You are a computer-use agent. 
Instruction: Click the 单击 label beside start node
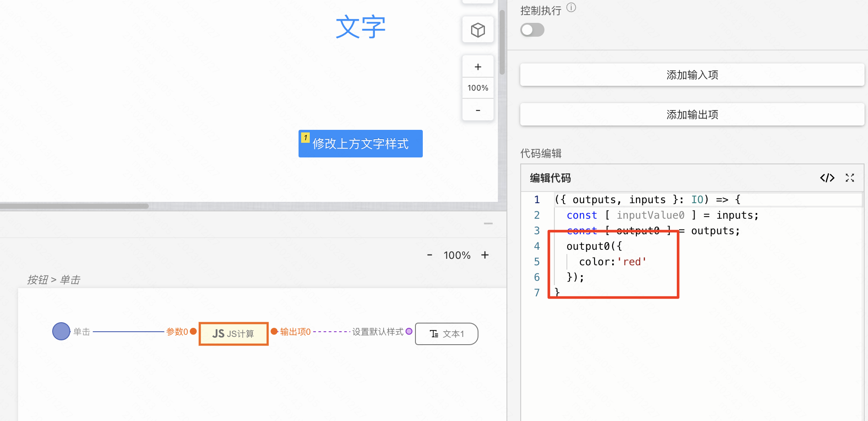82,332
